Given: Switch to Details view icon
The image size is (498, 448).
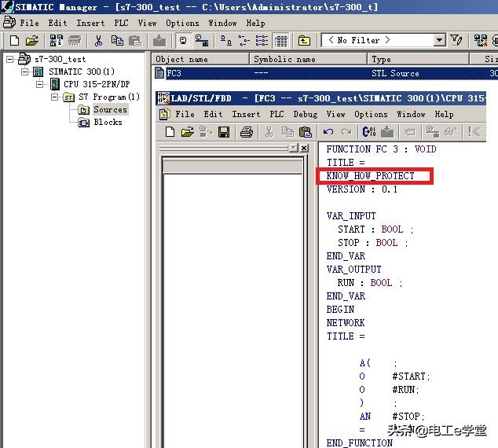Looking at the screenshot, I should pyautogui.click(x=281, y=41).
